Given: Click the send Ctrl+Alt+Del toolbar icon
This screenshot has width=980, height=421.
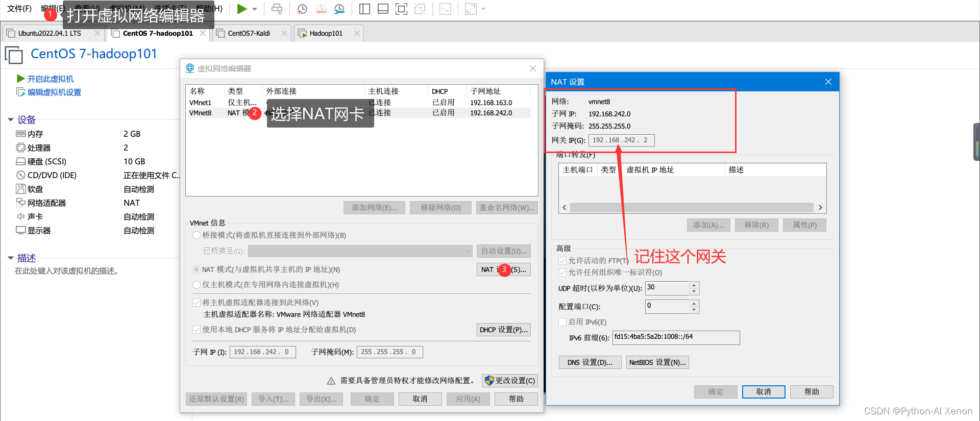Looking at the screenshot, I should 277,9.
